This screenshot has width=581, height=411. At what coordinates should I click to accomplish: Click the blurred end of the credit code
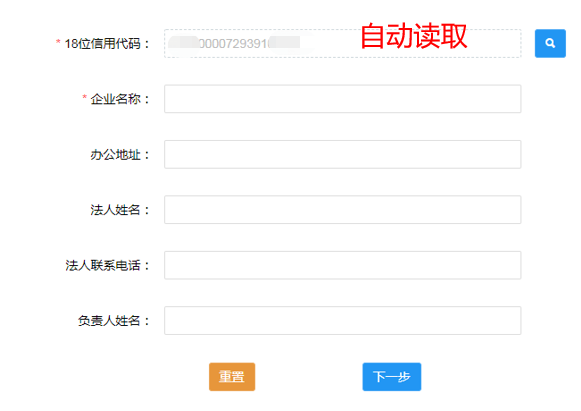pos(285,42)
